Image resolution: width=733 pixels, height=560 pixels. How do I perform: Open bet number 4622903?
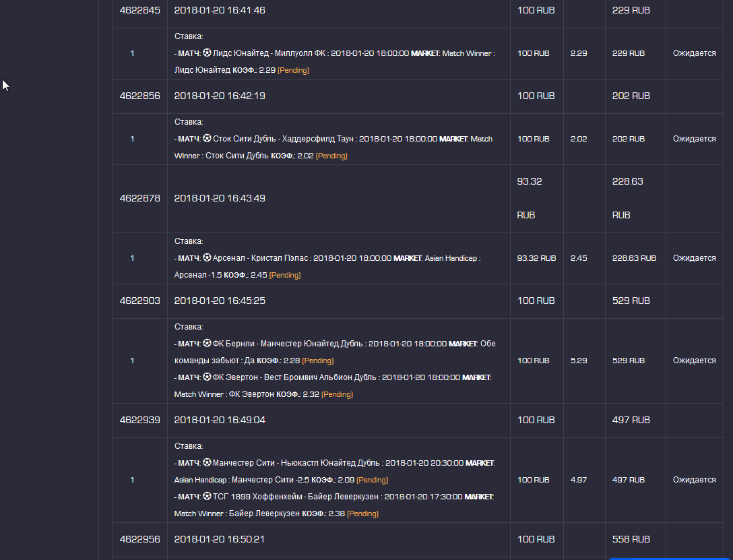coord(140,301)
